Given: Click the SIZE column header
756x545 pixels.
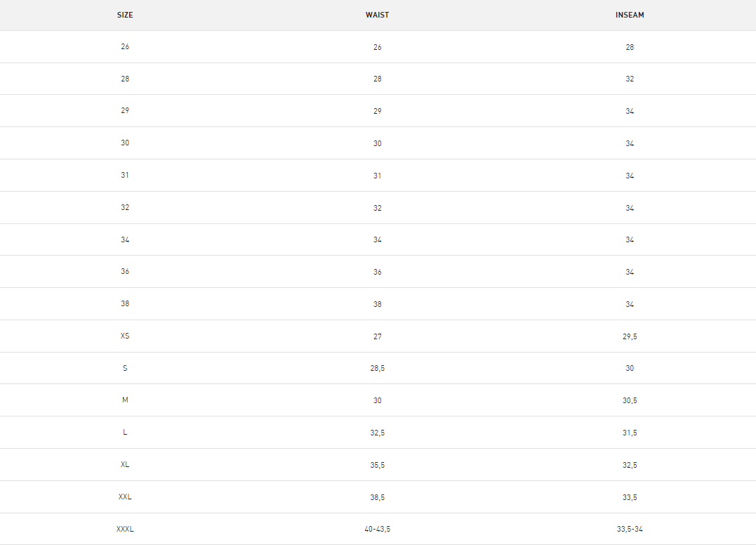Looking at the screenshot, I should 125,15.
